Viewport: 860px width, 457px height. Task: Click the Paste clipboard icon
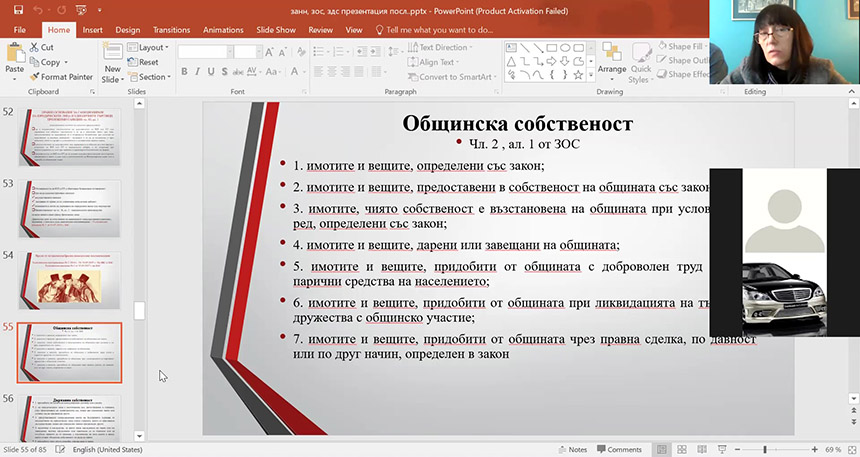pos(14,57)
